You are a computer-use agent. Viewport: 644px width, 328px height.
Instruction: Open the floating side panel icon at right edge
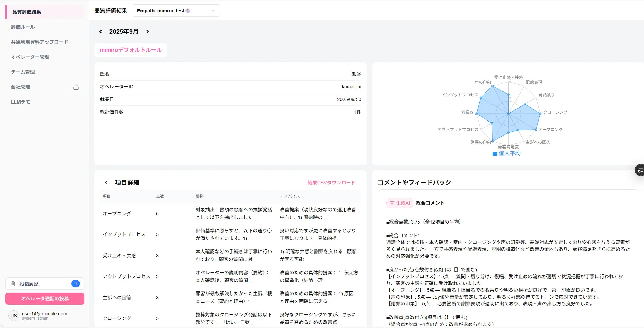coord(640,170)
